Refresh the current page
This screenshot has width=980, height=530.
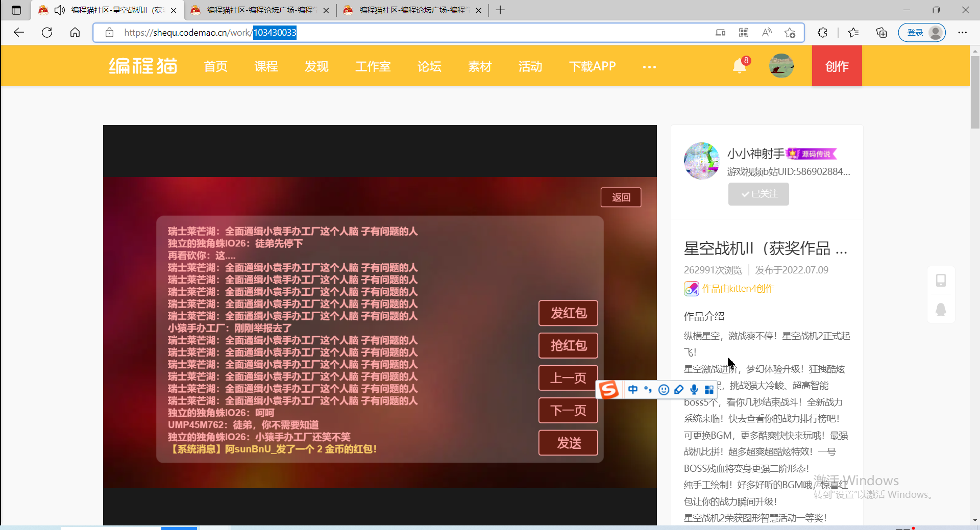click(x=47, y=33)
